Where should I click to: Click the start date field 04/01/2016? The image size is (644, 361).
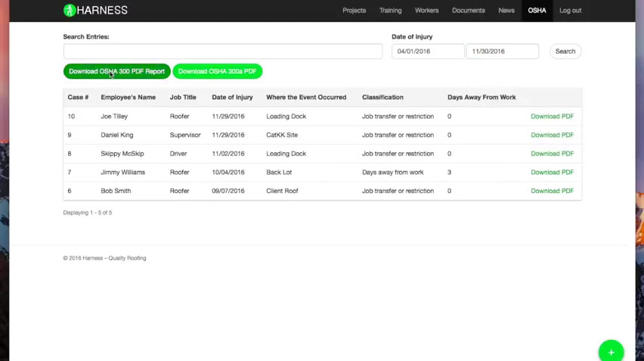tap(428, 51)
